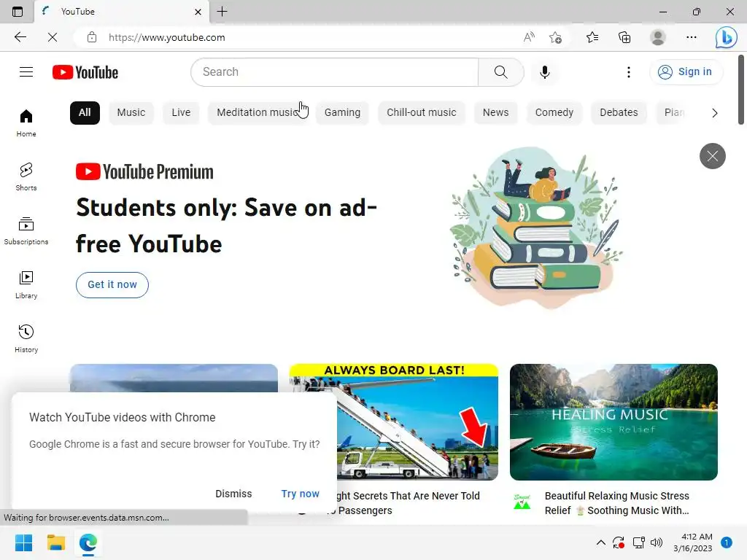Viewport: 747px width, 560px height.
Task: Select the News category chip
Action: coord(495,112)
